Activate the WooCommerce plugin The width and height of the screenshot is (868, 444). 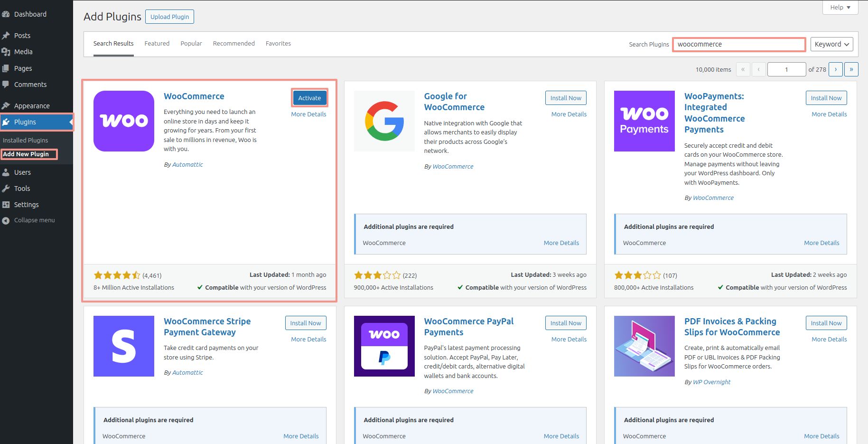(309, 98)
